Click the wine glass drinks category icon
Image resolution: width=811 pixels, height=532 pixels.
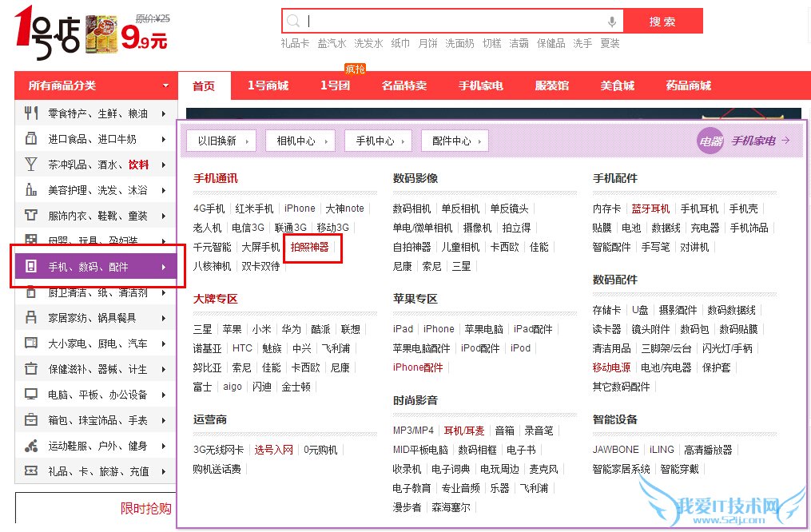point(31,165)
